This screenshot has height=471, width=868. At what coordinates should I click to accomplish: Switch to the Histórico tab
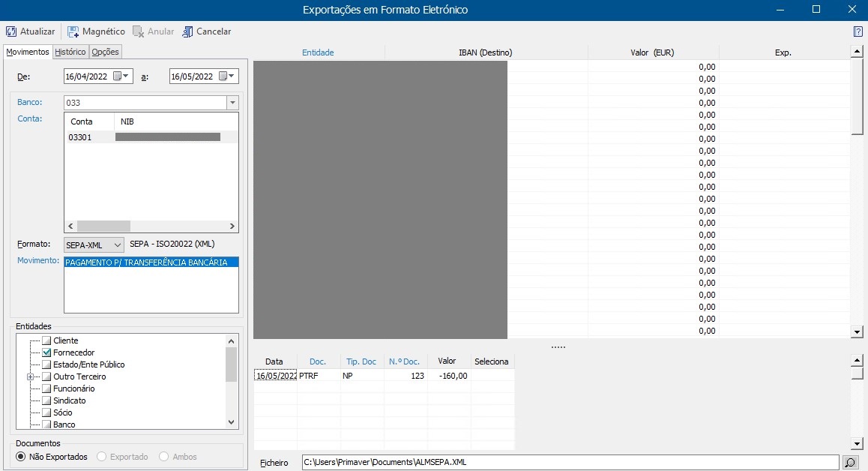[x=70, y=52]
